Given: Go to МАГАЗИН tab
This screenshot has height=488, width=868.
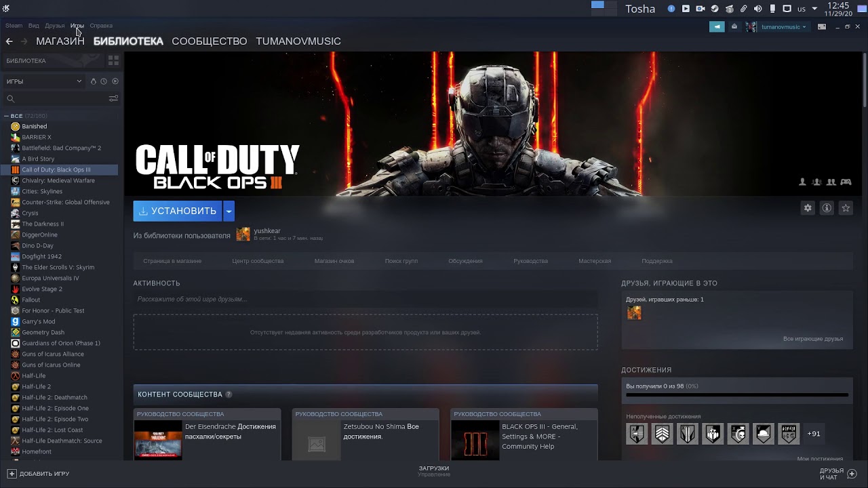Looking at the screenshot, I should click(x=60, y=41).
